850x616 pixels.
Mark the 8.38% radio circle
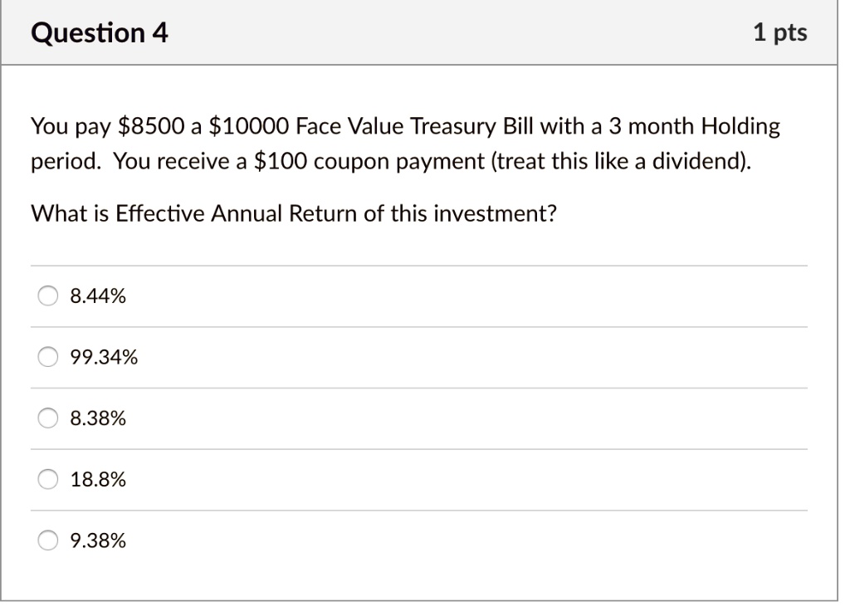tap(47, 418)
